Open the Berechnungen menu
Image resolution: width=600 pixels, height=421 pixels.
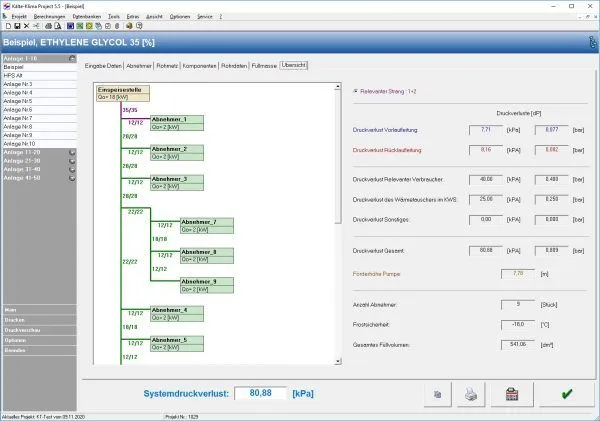[49, 16]
